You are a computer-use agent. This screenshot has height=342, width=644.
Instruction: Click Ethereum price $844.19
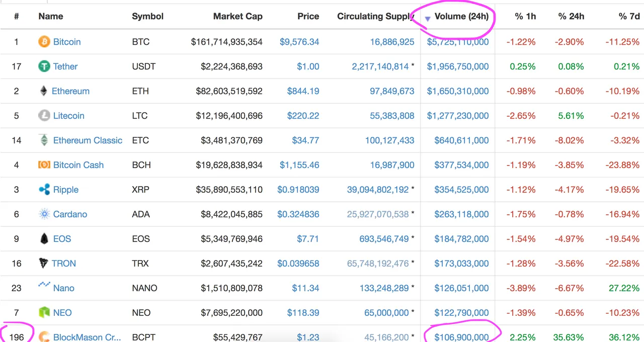(303, 91)
